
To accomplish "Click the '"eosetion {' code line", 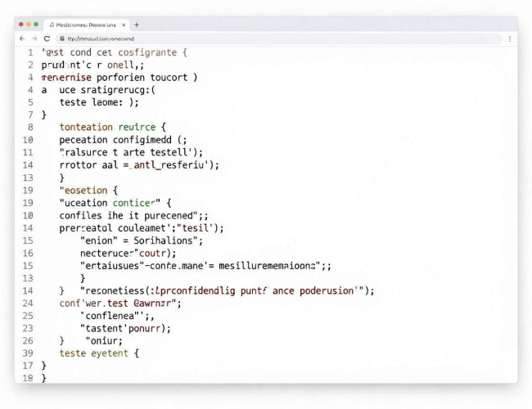I will pyautogui.click(x=88, y=191).
